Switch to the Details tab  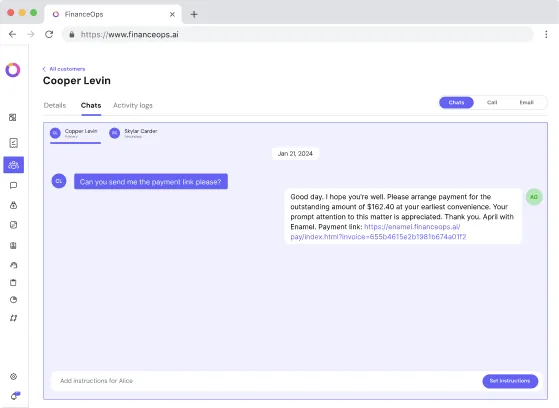55,105
